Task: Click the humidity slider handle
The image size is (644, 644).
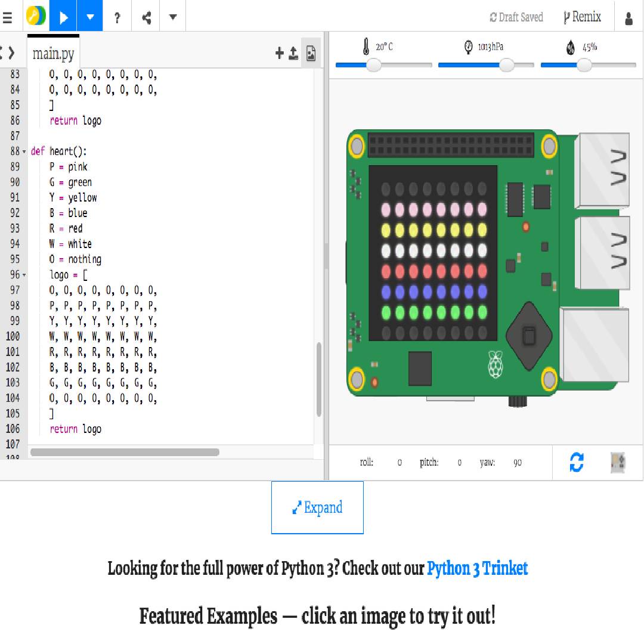Action: 584,65
